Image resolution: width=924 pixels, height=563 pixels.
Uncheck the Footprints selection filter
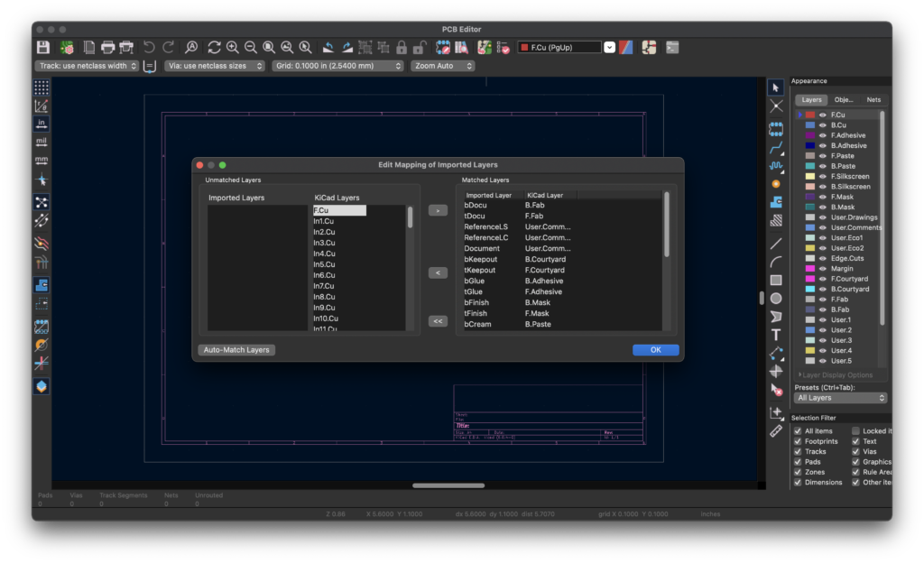click(x=798, y=441)
